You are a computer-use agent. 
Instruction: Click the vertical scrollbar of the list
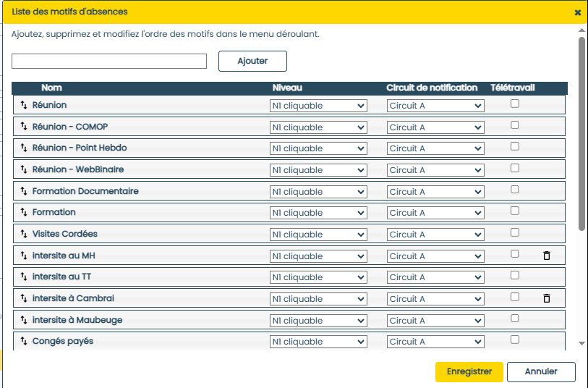click(581, 134)
